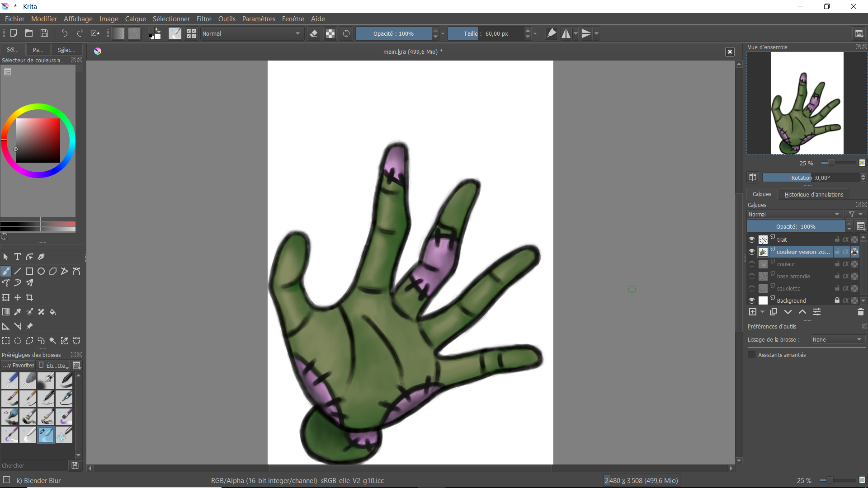Viewport: 868px width, 488px height.
Task: Select the Text tool in toolbox
Action: tap(18, 257)
